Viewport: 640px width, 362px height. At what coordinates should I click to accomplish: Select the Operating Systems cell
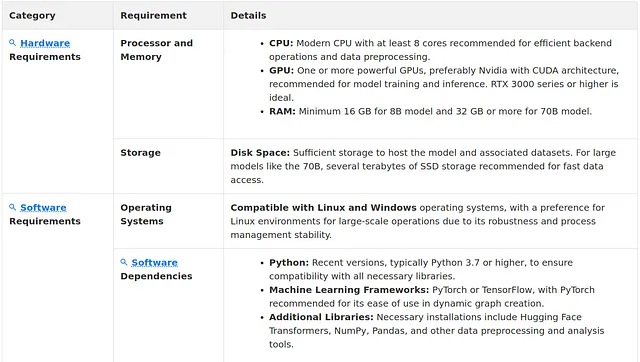[168, 221]
